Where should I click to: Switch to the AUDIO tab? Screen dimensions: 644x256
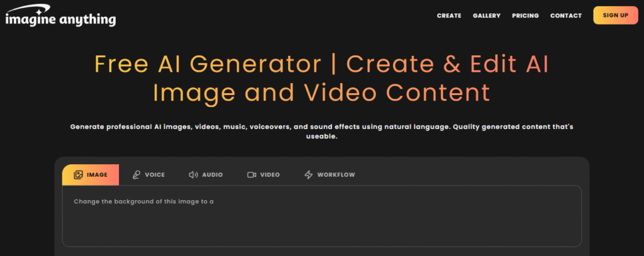(212, 175)
